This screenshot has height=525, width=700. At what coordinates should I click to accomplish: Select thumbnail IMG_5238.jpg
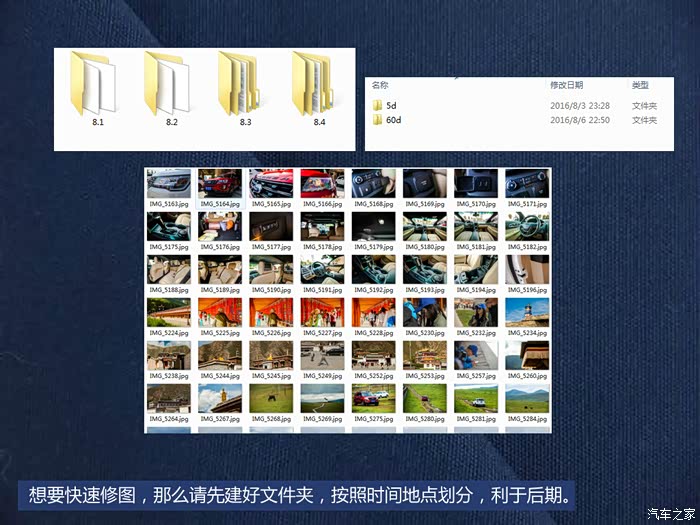pyautogui.click(x=169, y=356)
